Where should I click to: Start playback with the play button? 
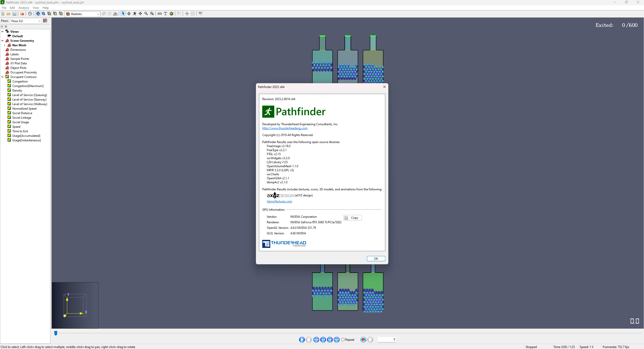(x=302, y=340)
